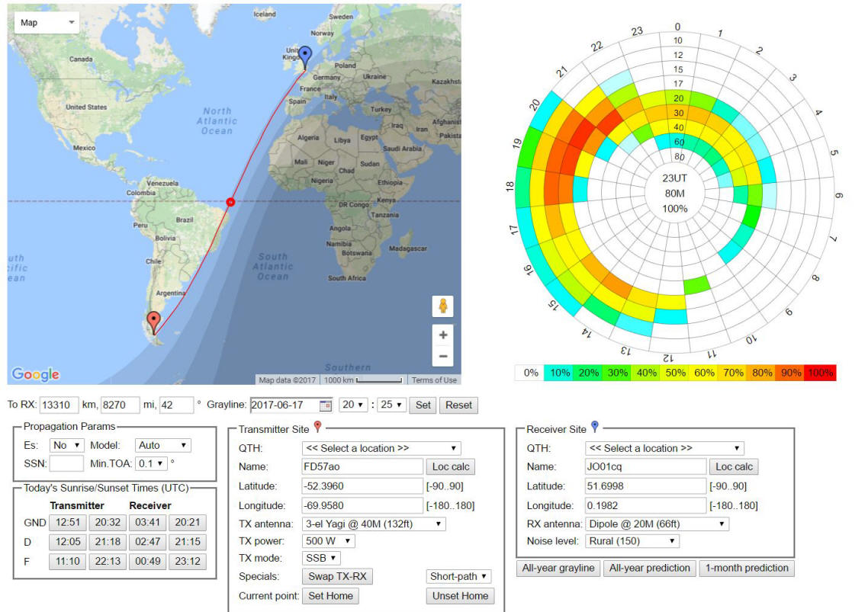Click the 100% red legend swatch
868x612 pixels.
click(821, 373)
